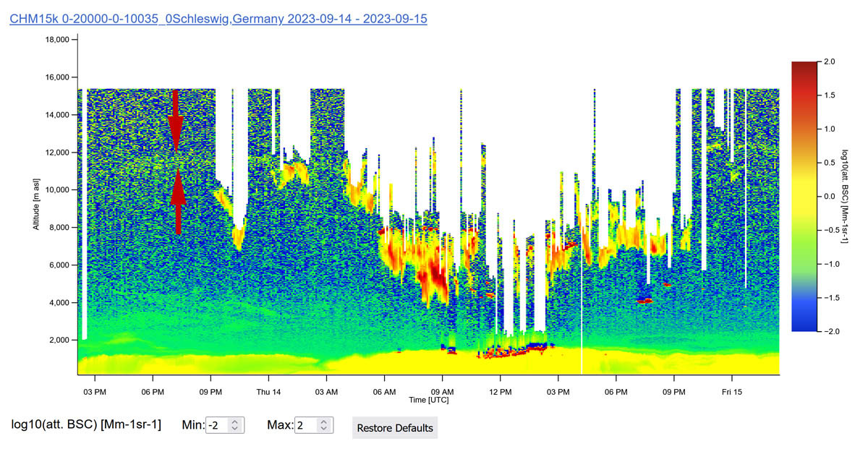Screen dimensions: 868x449
Task: Click the Restore Defaults button
Action: 395,427
